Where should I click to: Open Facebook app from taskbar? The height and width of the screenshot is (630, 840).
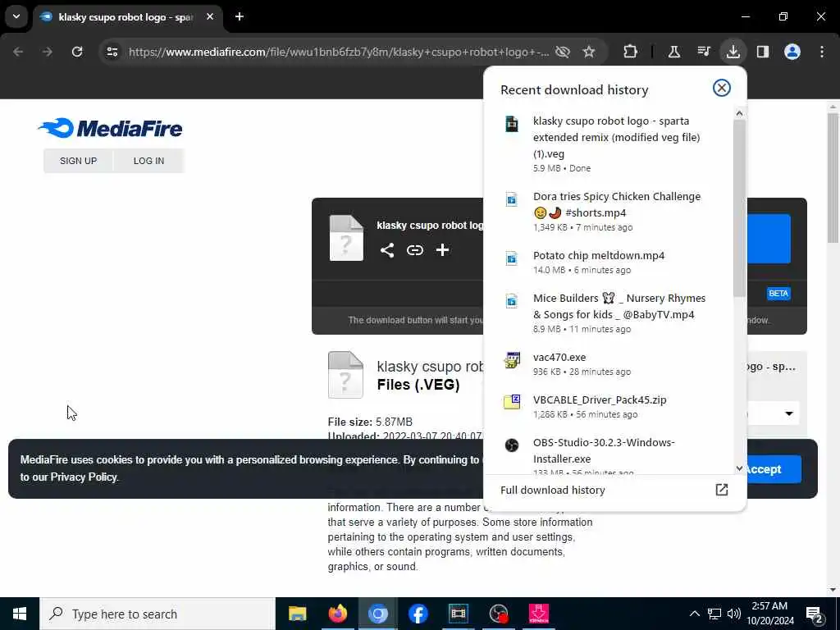(418, 614)
